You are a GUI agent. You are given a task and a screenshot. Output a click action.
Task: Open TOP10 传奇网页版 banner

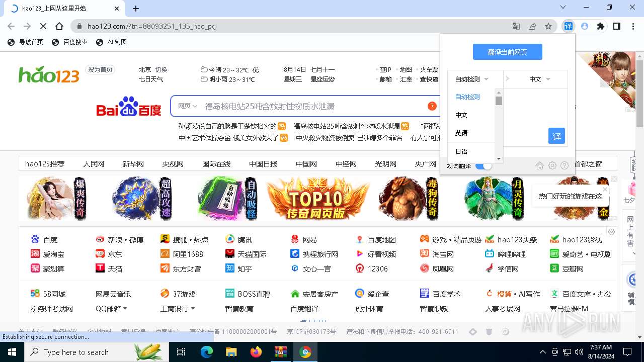point(317,198)
